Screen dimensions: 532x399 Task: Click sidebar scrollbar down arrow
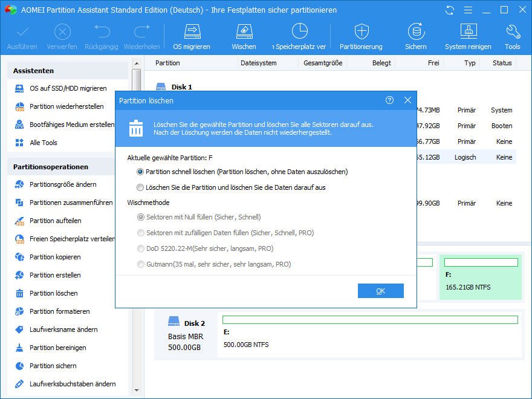coord(137,390)
